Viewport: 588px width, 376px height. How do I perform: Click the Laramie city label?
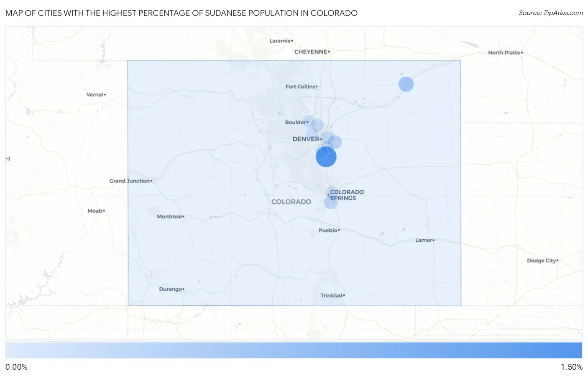280,41
